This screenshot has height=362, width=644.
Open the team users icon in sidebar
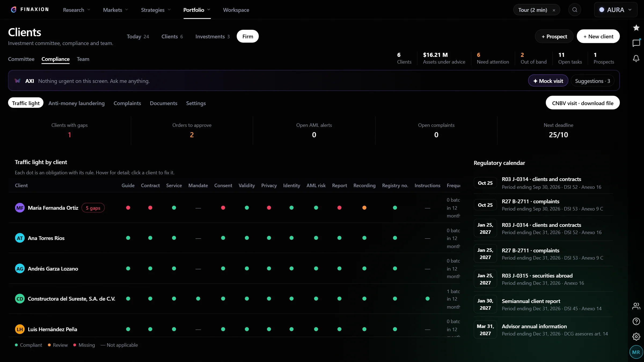pyautogui.click(x=636, y=306)
